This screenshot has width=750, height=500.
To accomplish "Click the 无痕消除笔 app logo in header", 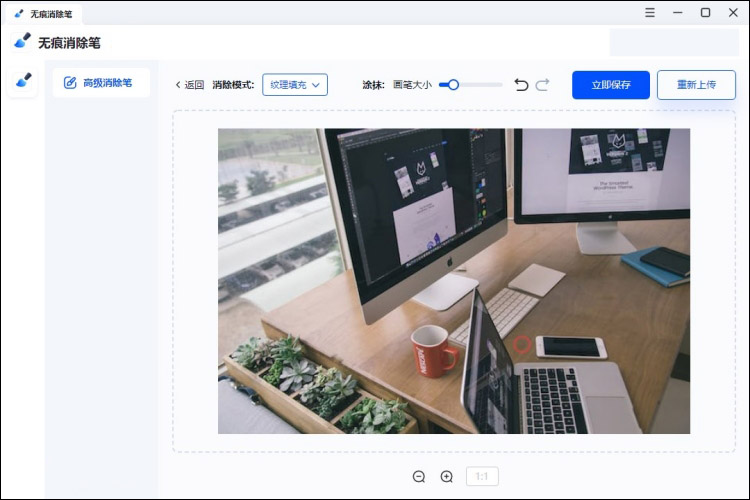I will tap(22, 41).
